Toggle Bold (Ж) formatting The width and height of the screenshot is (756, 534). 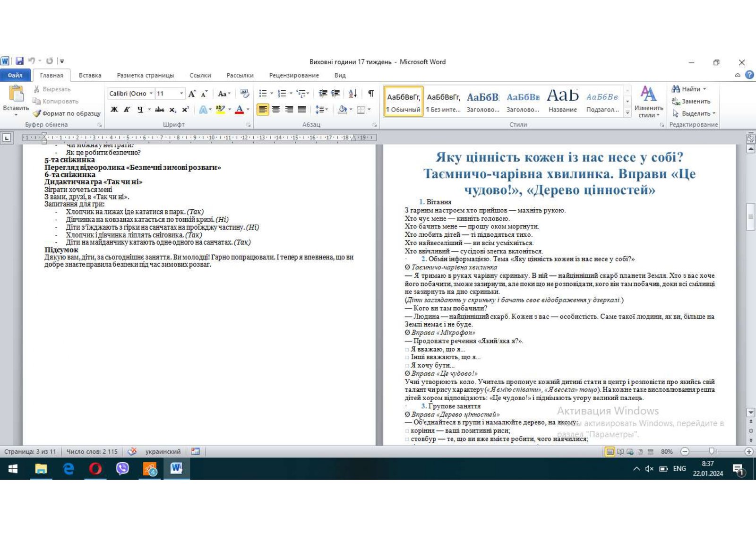114,110
